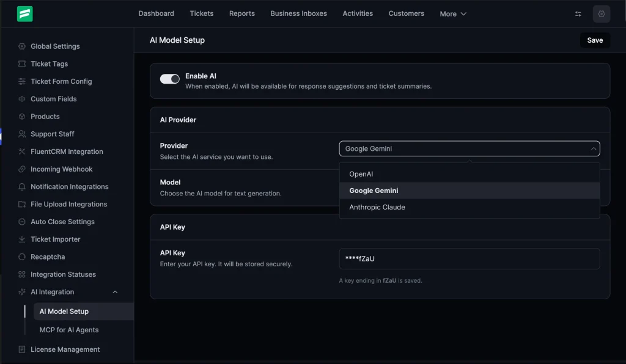Viewport: 626px width, 364px height.
Task: Open License Management in sidebar
Action: [x=65, y=349]
